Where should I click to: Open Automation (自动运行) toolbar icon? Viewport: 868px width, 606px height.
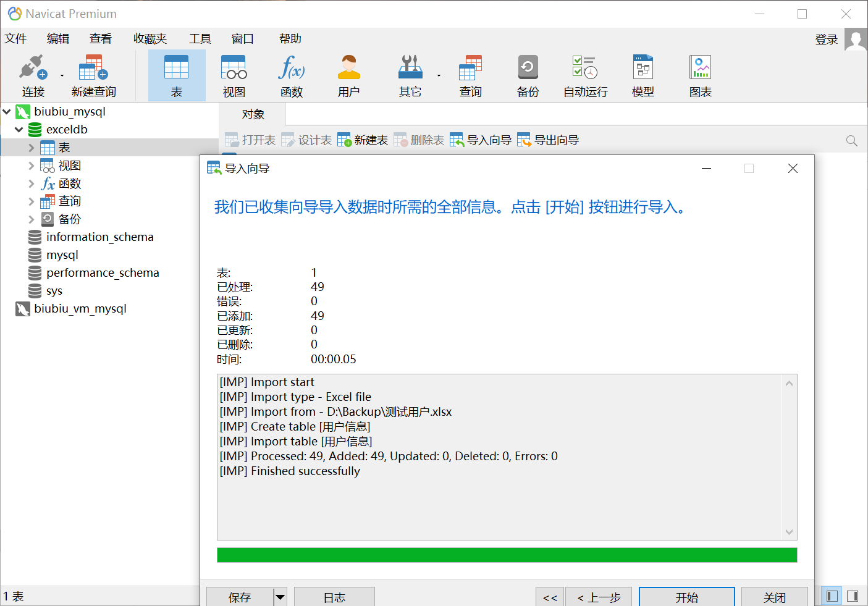[586, 75]
